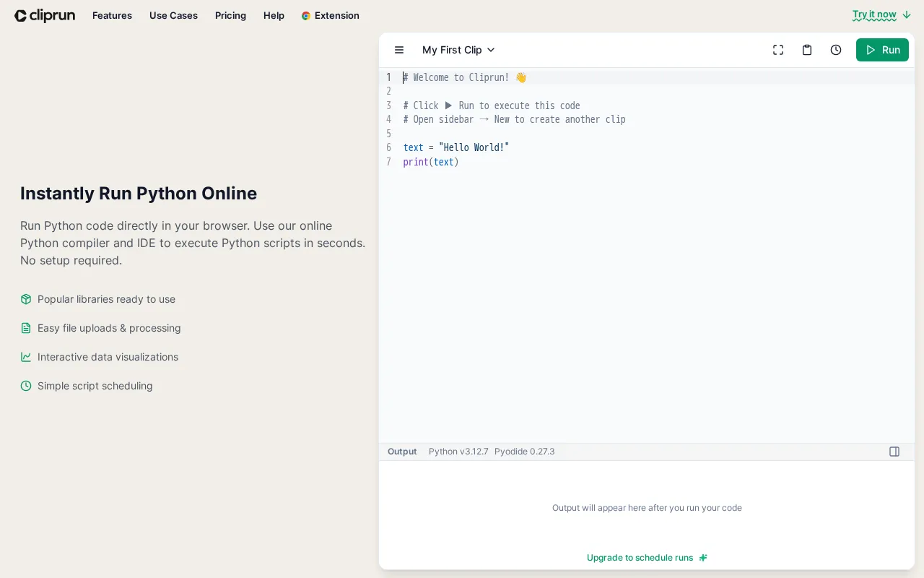The width and height of the screenshot is (924, 578).
Task: Click the down arrow beside Try it now
Action: (907, 14)
